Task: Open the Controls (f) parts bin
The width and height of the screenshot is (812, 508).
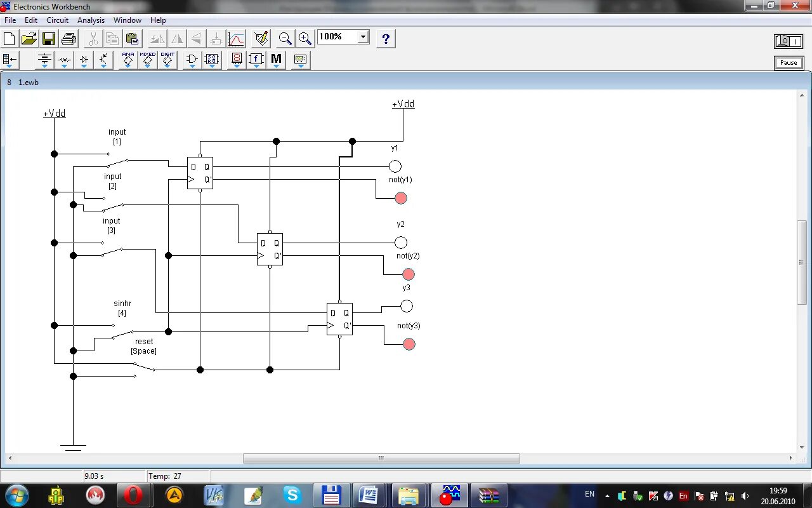Action: click(x=256, y=60)
